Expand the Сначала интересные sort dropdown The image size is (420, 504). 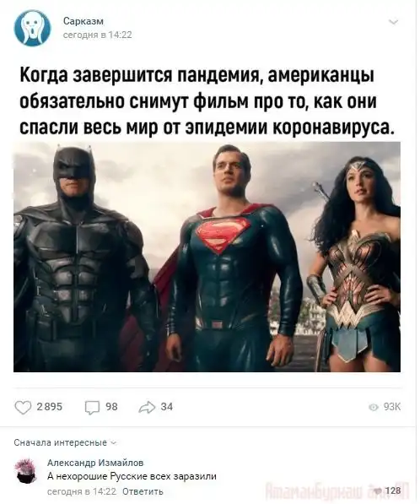pos(65,443)
